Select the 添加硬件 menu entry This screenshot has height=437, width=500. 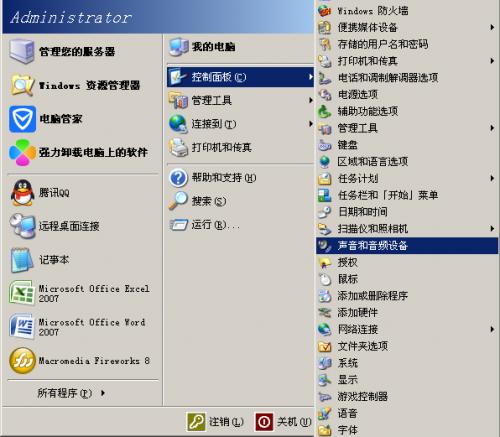(407, 313)
